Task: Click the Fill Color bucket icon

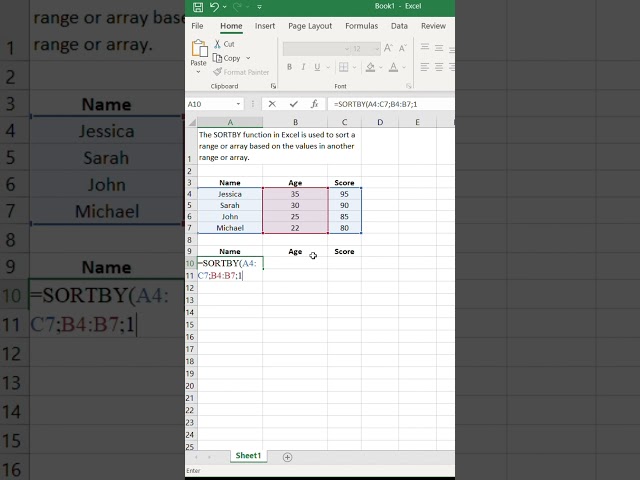Action: [370, 67]
